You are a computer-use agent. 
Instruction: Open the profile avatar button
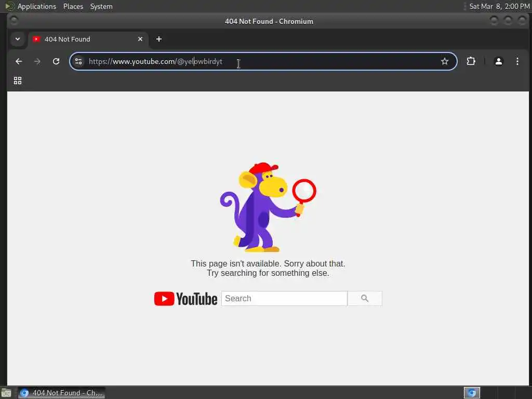pos(498,61)
